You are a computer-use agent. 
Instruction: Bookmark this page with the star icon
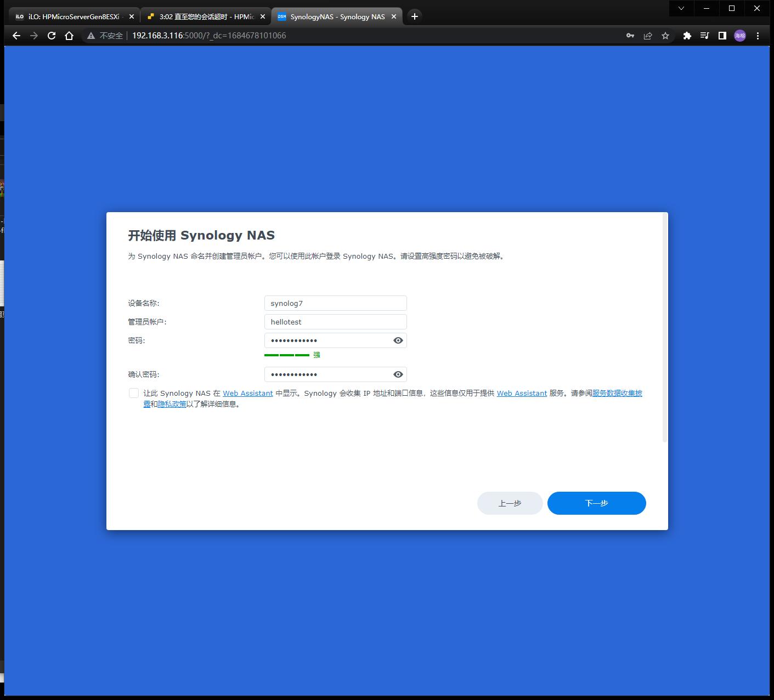click(665, 36)
